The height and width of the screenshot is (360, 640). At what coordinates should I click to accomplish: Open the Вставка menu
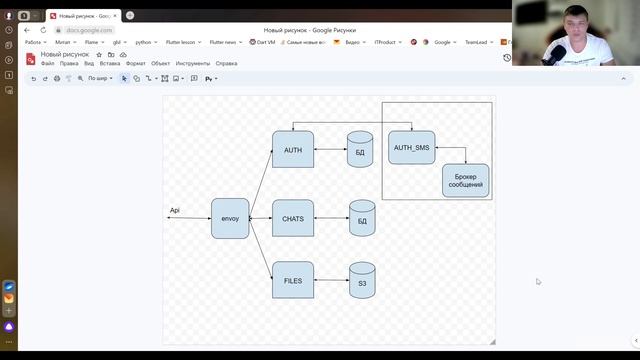pyautogui.click(x=110, y=64)
